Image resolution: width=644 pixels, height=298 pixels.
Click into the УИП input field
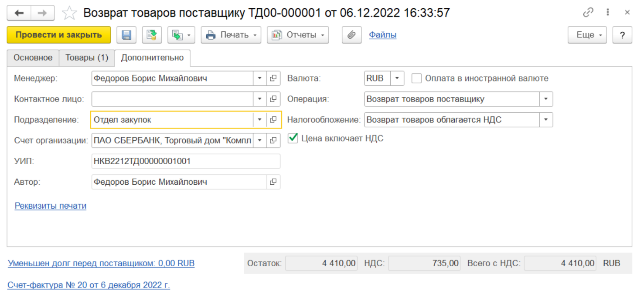click(x=185, y=161)
